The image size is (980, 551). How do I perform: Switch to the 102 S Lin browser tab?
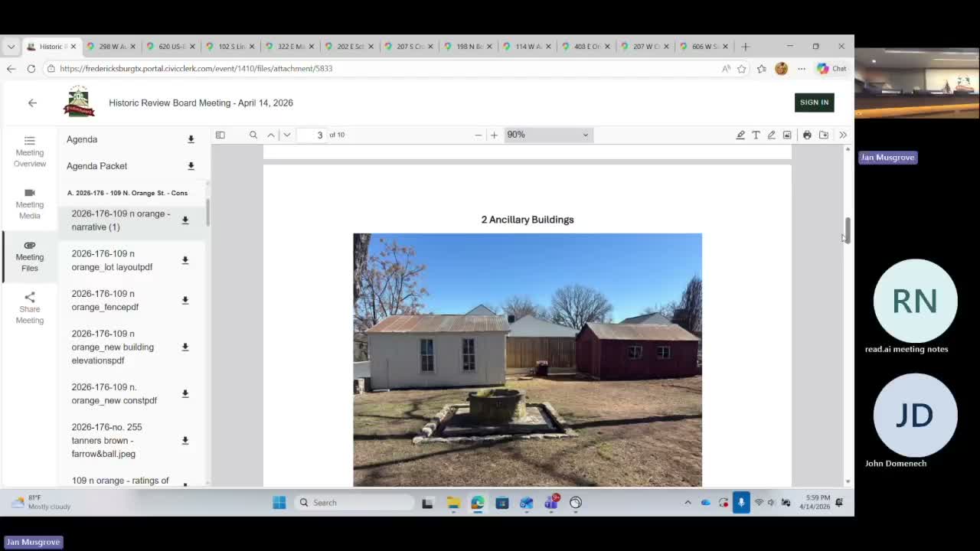click(230, 47)
